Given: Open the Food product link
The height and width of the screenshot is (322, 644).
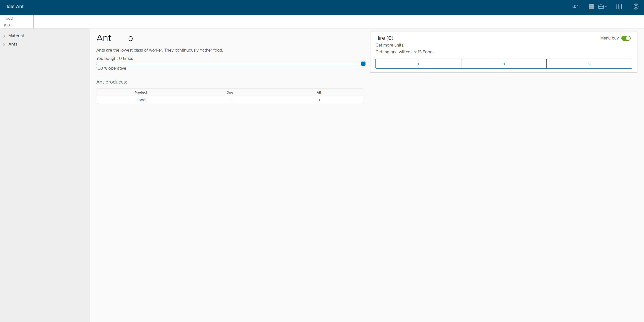Looking at the screenshot, I should coord(141,100).
